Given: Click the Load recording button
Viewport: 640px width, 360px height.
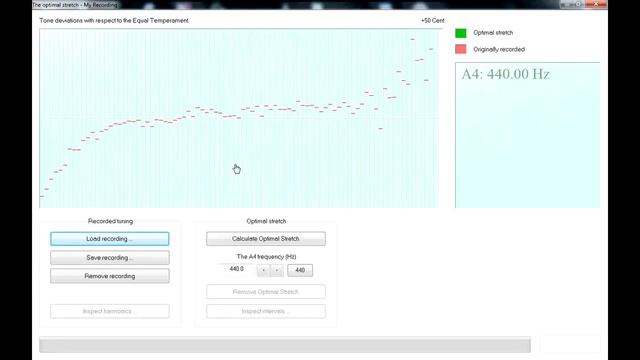Looking at the screenshot, I should 109,239.
